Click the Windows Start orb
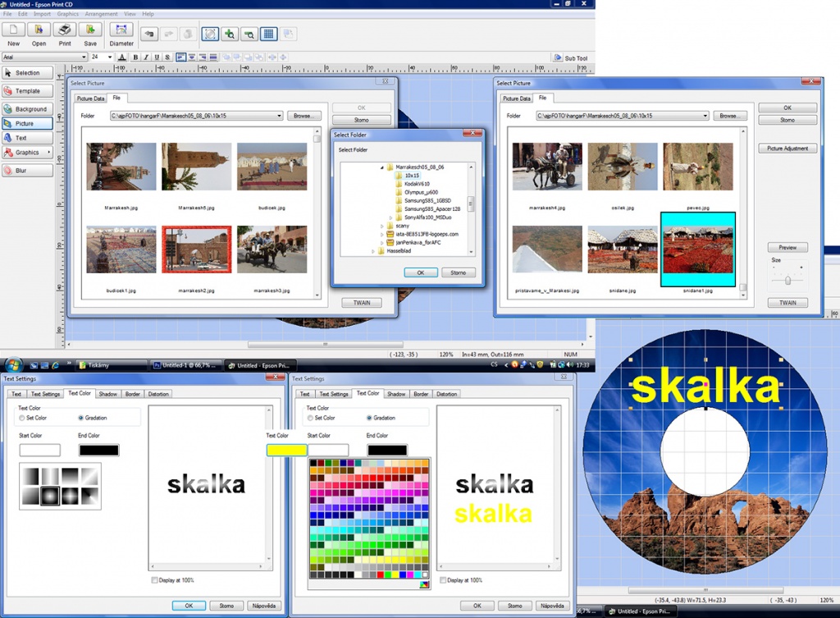This screenshot has width=840, height=618. (13, 365)
